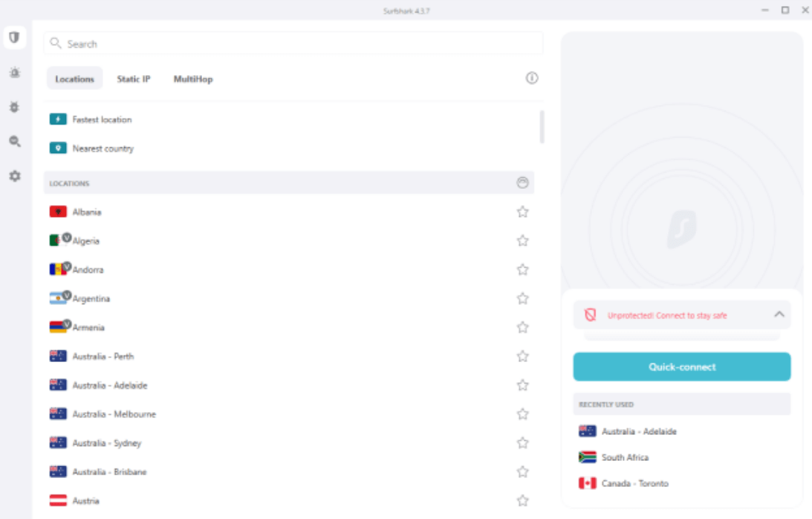Connect to recently used Australia - Adelaide
812x519 pixels.
(681, 431)
